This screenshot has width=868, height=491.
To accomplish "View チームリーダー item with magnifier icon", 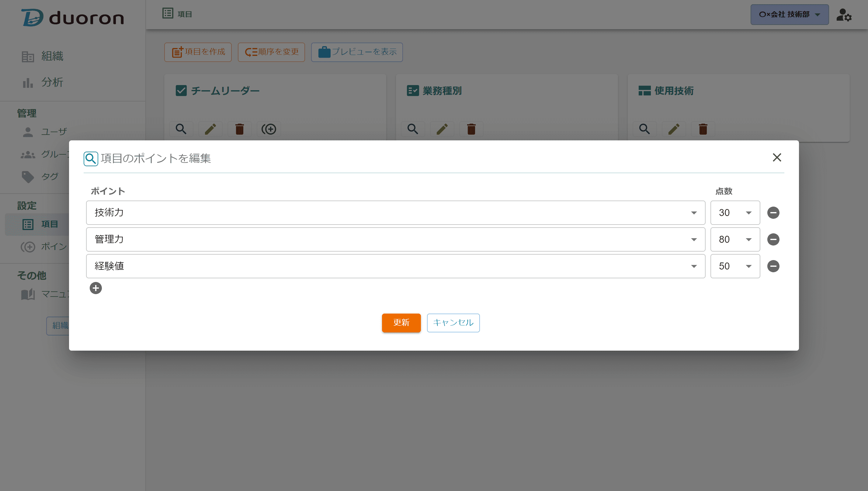I will pos(181,129).
